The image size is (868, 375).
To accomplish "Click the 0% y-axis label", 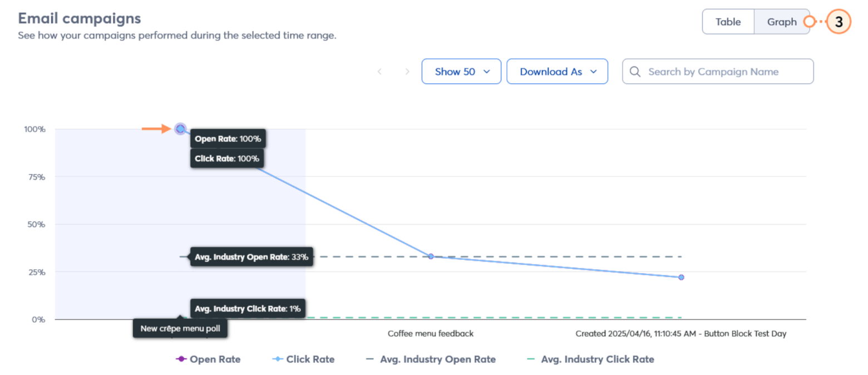I will click(x=37, y=319).
